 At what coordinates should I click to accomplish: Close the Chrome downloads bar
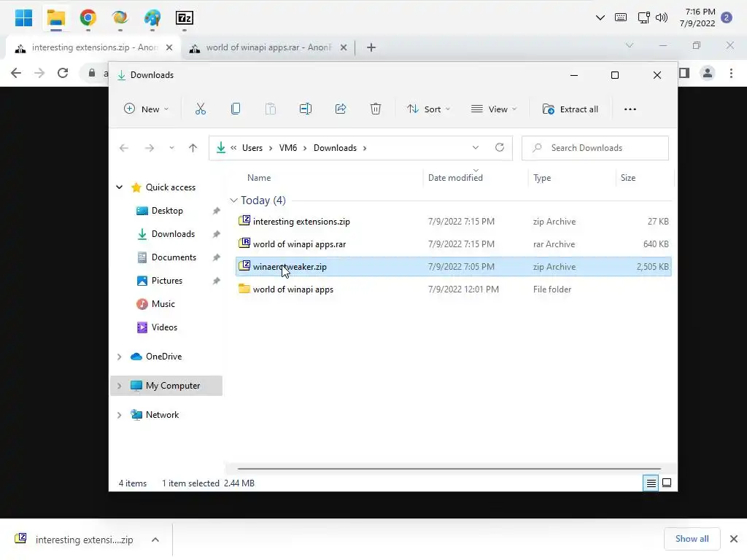pyautogui.click(x=734, y=539)
